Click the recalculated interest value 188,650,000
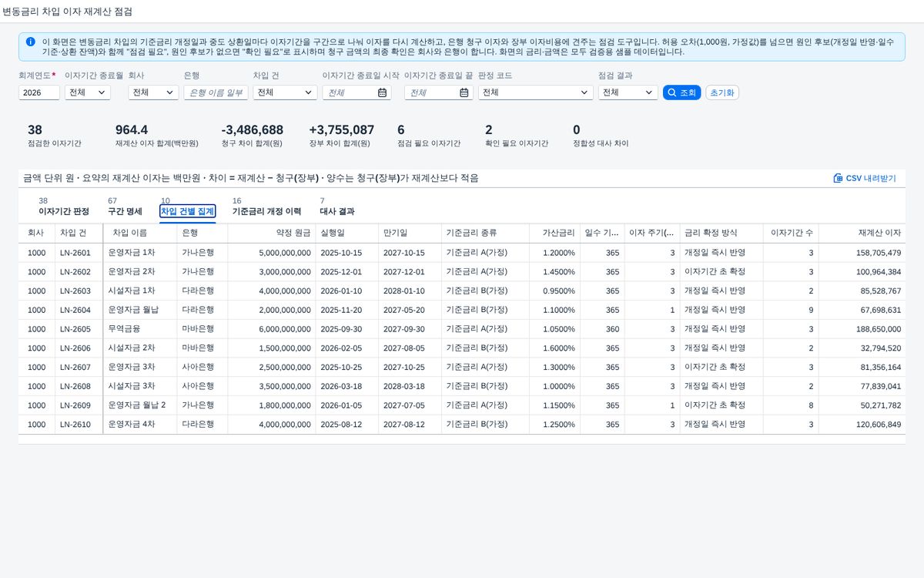The height and width of the screenshot is (578, 924). (862, 329)
